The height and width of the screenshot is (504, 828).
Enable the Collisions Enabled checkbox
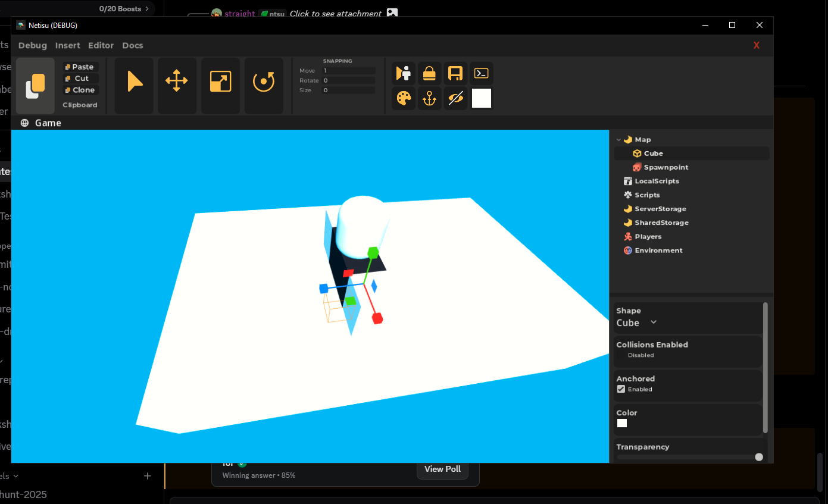[x=621, y=355]
